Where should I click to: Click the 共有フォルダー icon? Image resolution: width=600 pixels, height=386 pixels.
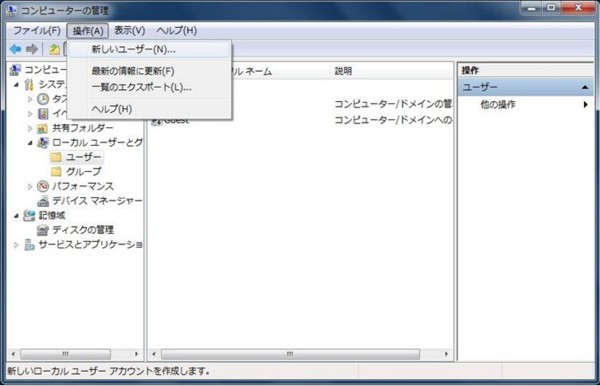tap(42, 128)
